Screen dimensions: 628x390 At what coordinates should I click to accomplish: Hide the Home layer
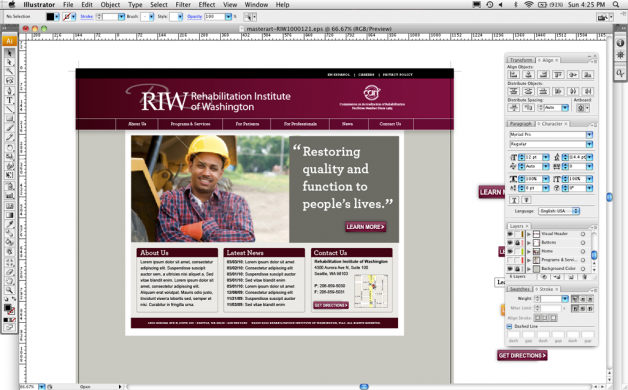pos(510,251)
